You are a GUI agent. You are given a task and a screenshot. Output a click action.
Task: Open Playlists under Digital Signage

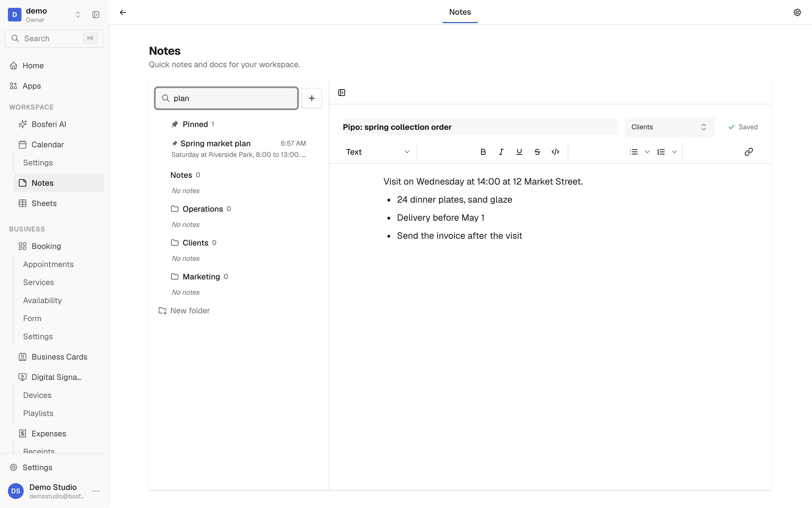pyautogui.click(x=38, y=413)
